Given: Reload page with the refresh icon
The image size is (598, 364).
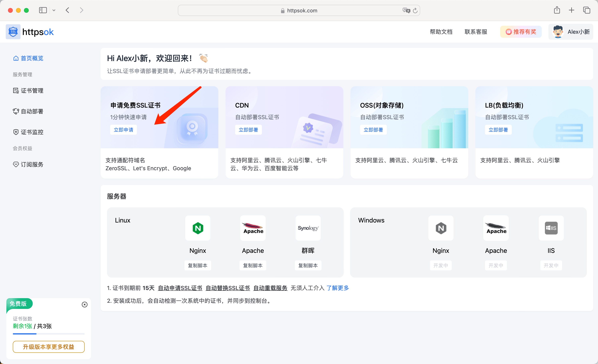Looking at the screenshot, I should [x=415, y=10].
